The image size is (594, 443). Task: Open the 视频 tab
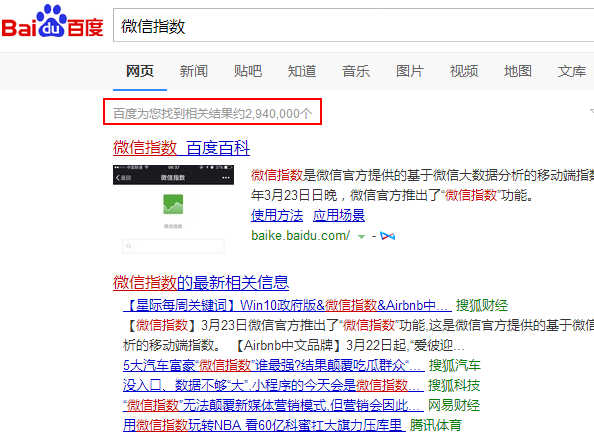[x=464, y=71]
